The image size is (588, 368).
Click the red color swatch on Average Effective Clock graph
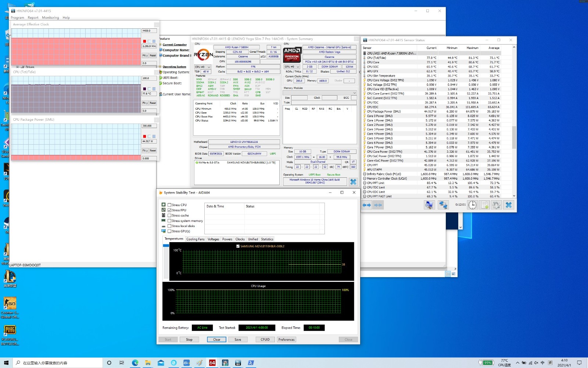click(x=144, y=41)
